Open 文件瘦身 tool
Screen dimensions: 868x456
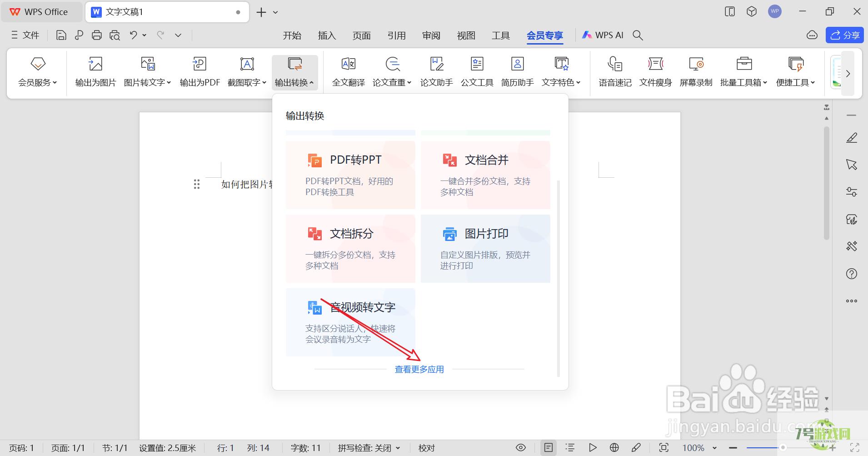pos(655,72)
